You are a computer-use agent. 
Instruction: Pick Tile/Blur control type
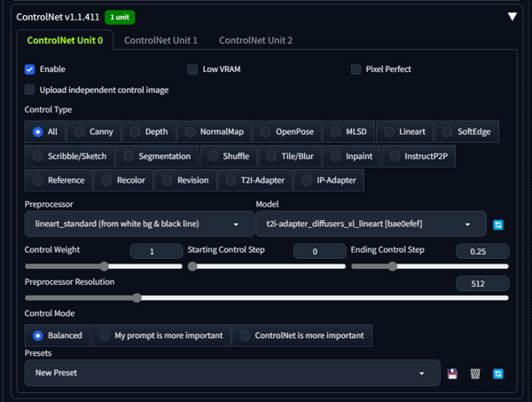(x=290, y=156)
